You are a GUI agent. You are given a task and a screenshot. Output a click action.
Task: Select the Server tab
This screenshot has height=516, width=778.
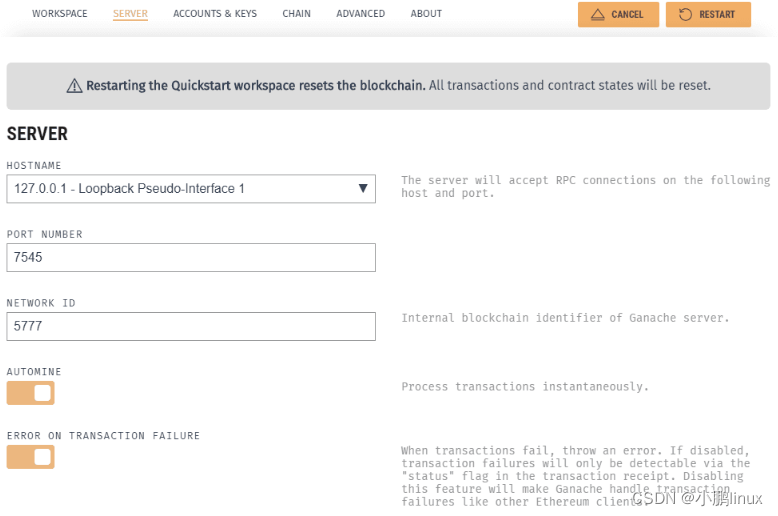(130, 14)
